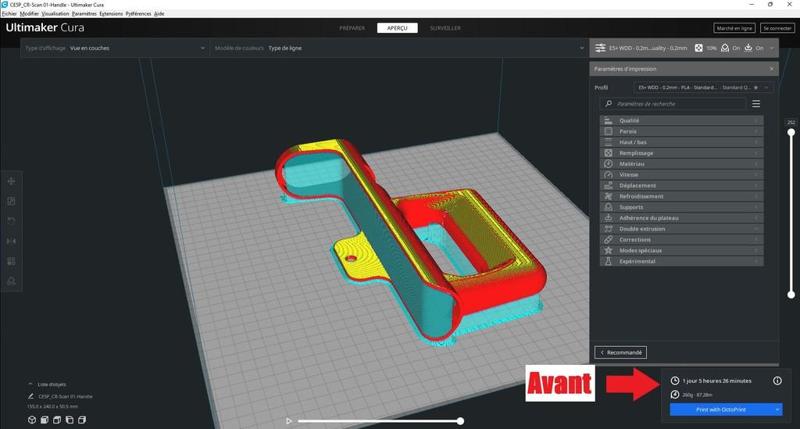Switch to top view cube icon
Viewport: 800px width, 429px height.
[57, 420]
